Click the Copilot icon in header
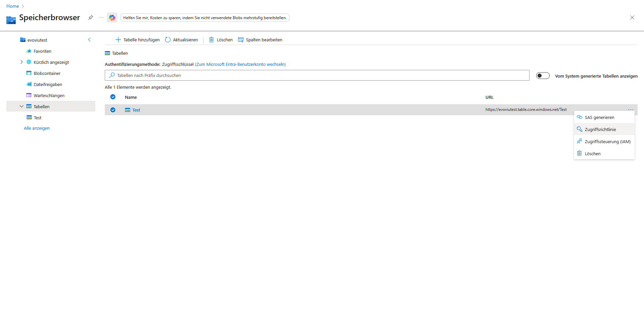This screenshot has height=335, width=644. [112, 17]
